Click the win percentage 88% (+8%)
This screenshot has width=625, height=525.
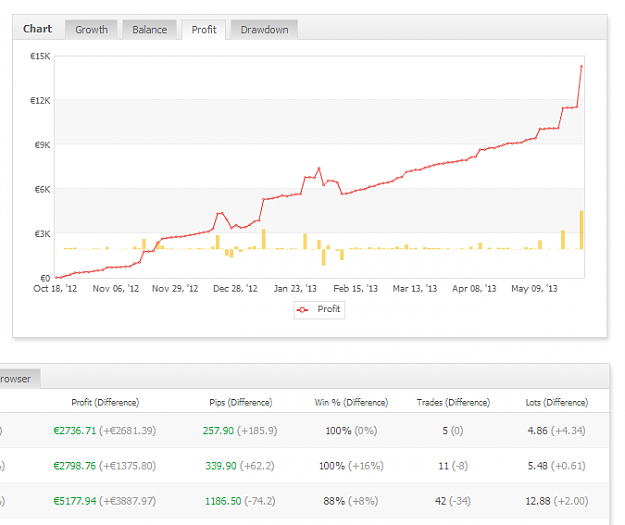[351, 501]
